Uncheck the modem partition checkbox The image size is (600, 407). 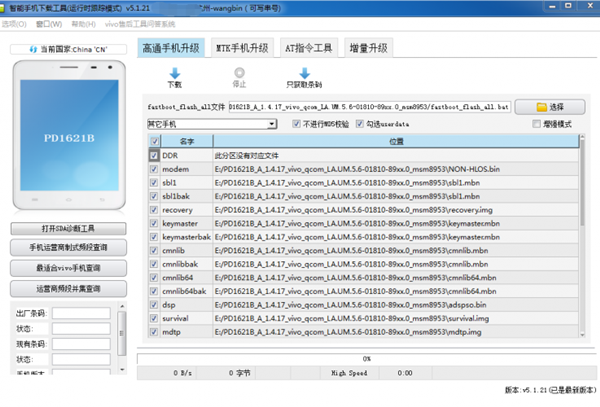153,170
